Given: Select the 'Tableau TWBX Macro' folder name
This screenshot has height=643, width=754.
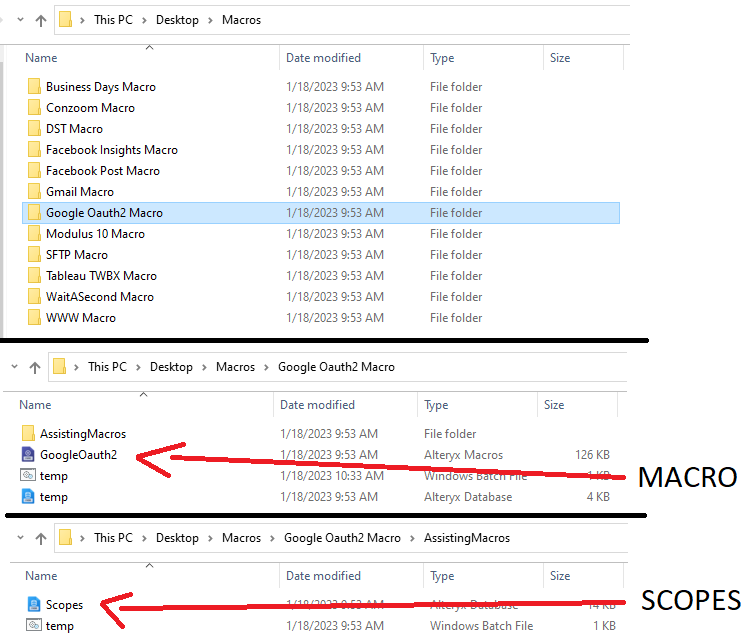Looking at the screenshot, I should pyautogui.click(x=101, y=276).
